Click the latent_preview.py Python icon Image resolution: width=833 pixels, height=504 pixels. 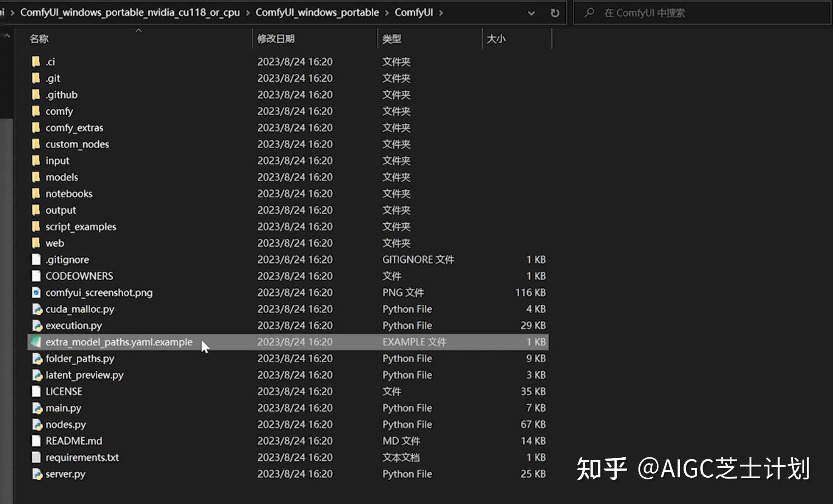[37, 375]
